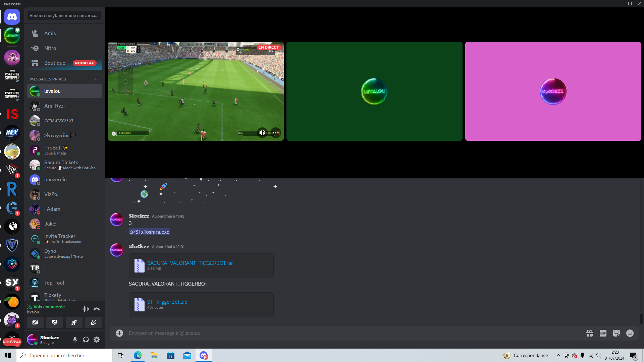644x362 pixels.
Task: Click the search conversation field
Action: tap(64, 15)
